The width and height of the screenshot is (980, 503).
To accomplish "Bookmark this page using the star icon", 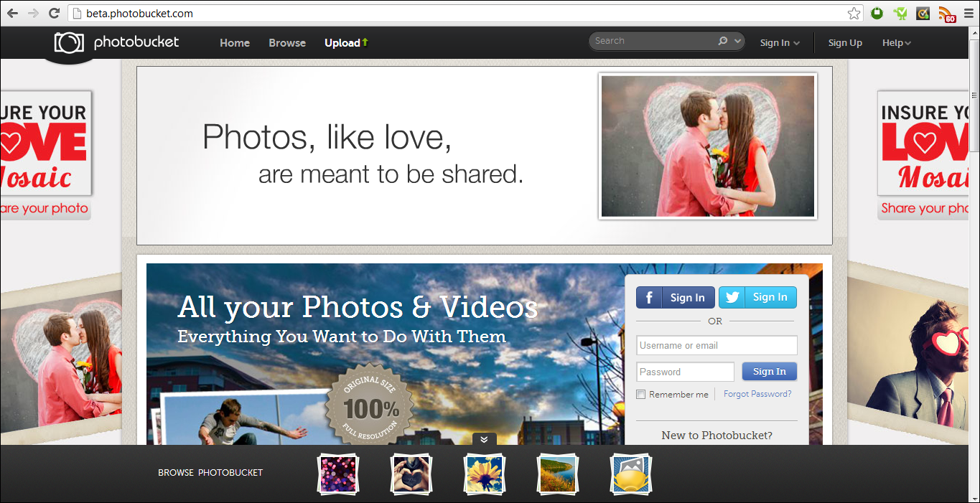I will tap(854, 13).
